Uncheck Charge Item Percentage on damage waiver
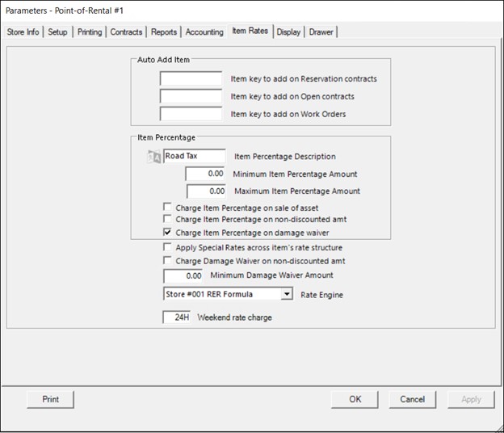The width and height of the screenshot is (504, 433). (167, 232)
